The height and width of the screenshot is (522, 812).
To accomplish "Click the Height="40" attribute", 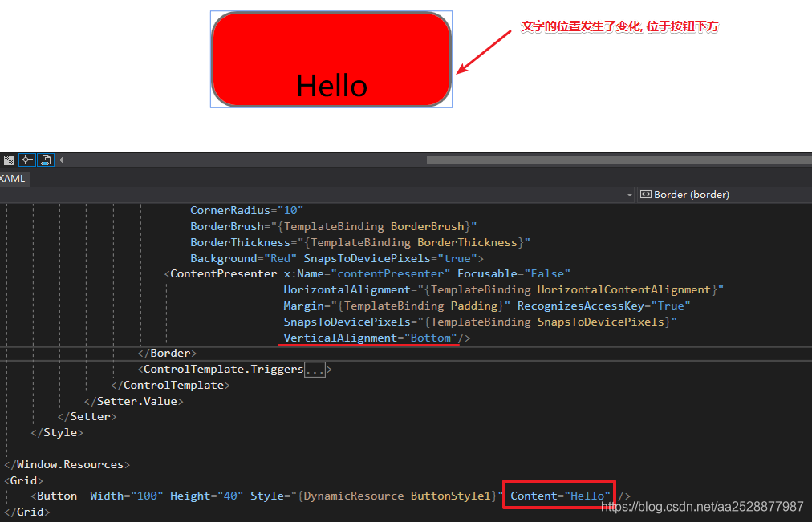I will pyautogui.click(x=207, y=496).
